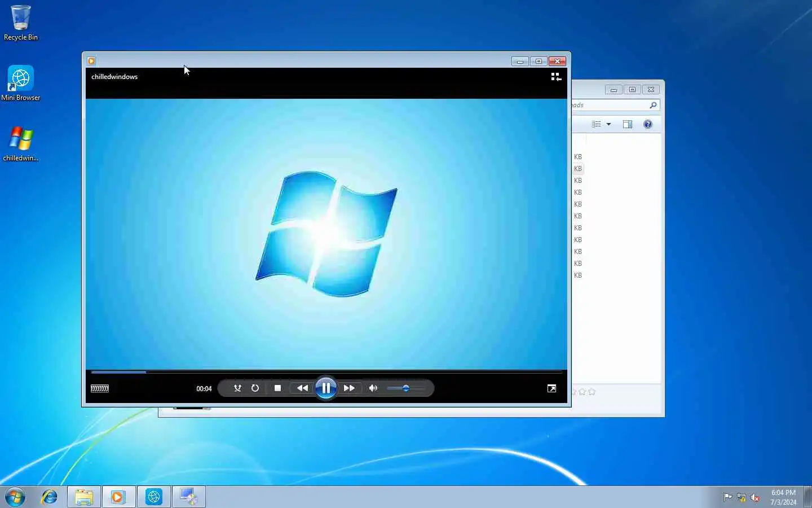Click the network icon in the tray
The width and height of the screenshot is (812, 508).
coord(742,497)
